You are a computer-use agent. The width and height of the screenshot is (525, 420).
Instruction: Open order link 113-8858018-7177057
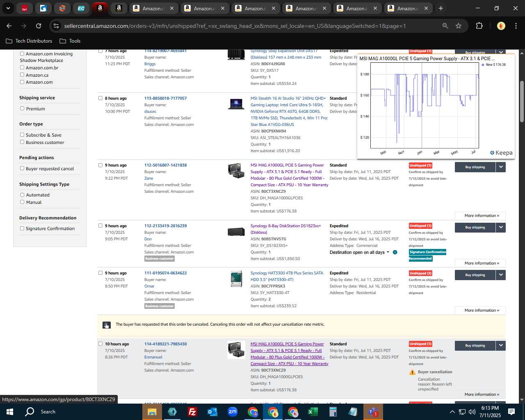point(165,98)
